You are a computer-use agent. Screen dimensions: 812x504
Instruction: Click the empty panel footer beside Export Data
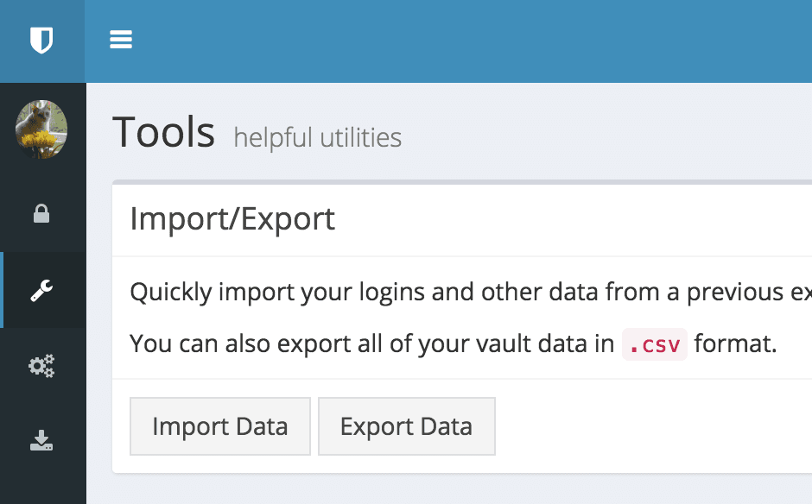648,426
